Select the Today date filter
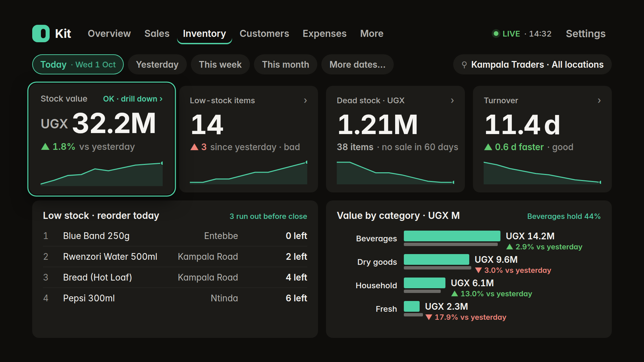644x362 pixels. pos(78,64)
